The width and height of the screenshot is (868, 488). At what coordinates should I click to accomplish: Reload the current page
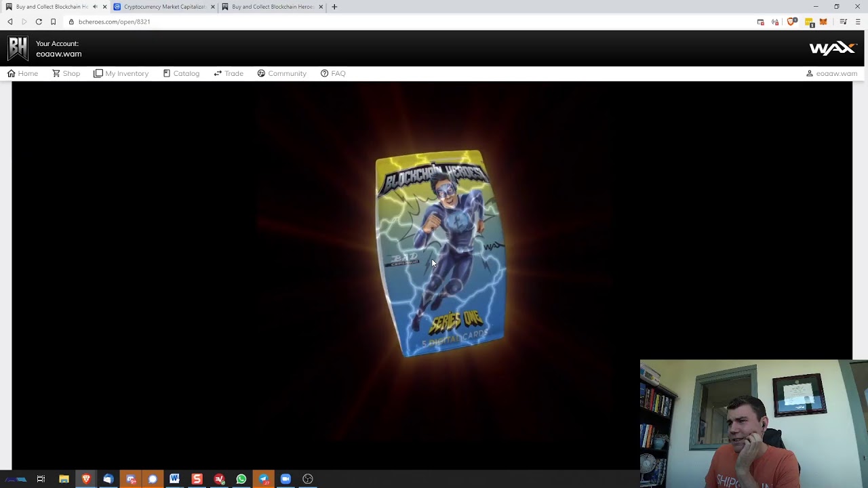click(x=39, y=22)
